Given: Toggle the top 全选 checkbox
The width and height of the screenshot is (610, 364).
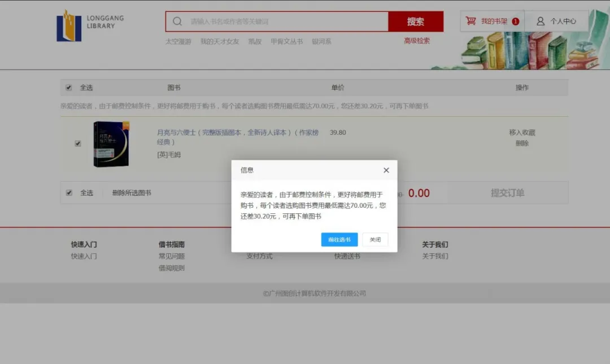Looking at the screenshot, I should pos(69,87).
